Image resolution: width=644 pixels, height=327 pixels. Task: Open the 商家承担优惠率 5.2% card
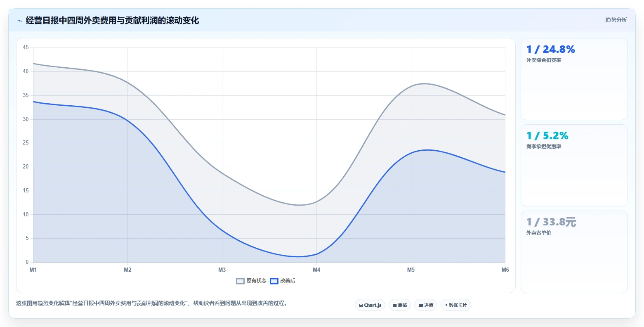[574, 165]
